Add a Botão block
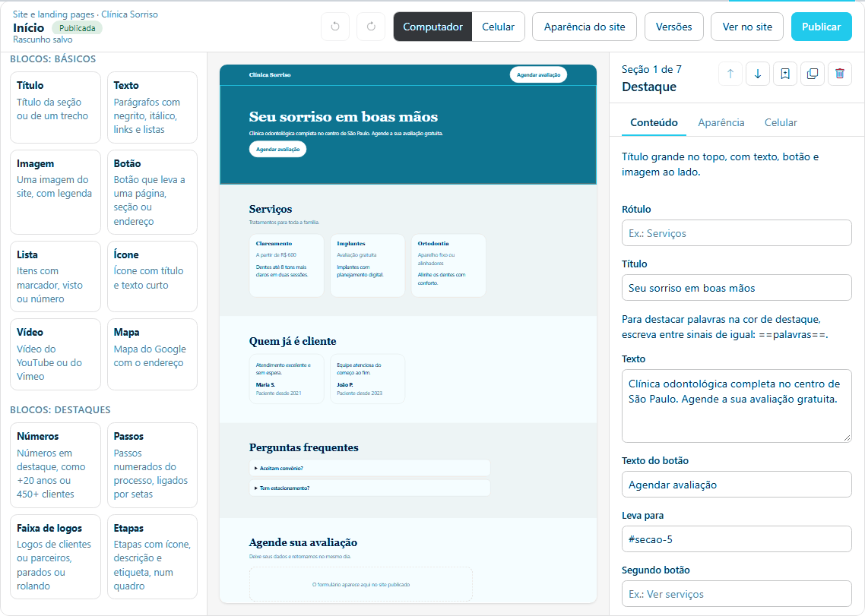 click(x=152, y=192)
